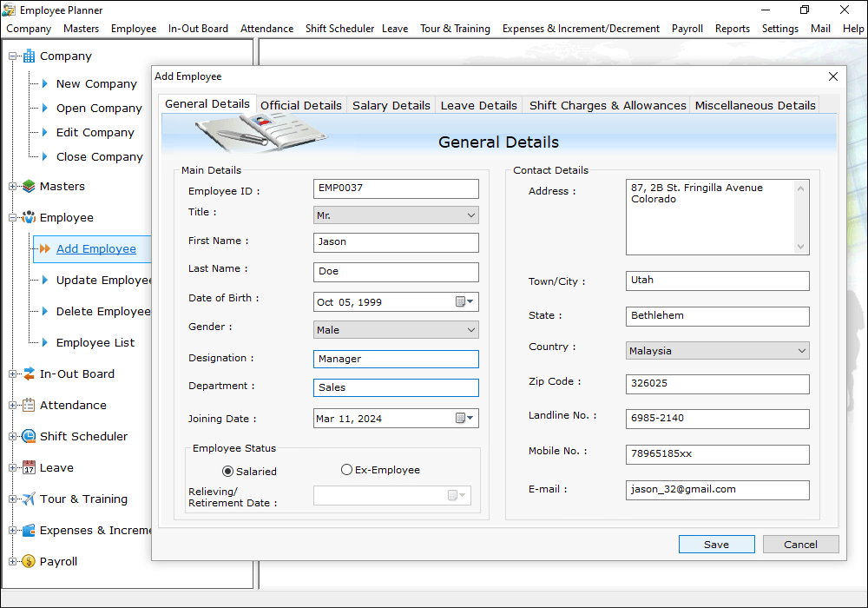This screenshot has height=608, width=868.
Task: Expand the Shift Scheduler tree node
Action: click(x=12, y=436)
